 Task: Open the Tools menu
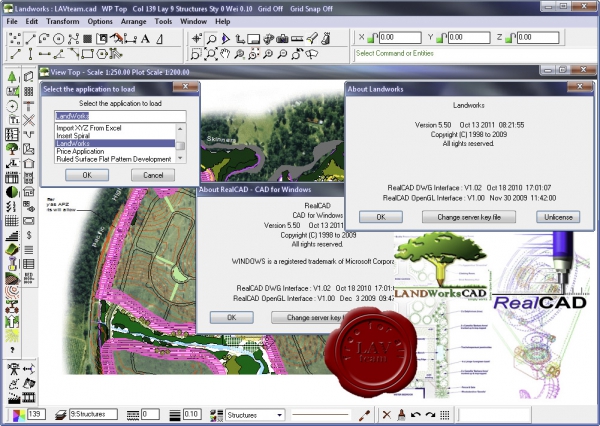click(x=163, y=21)
